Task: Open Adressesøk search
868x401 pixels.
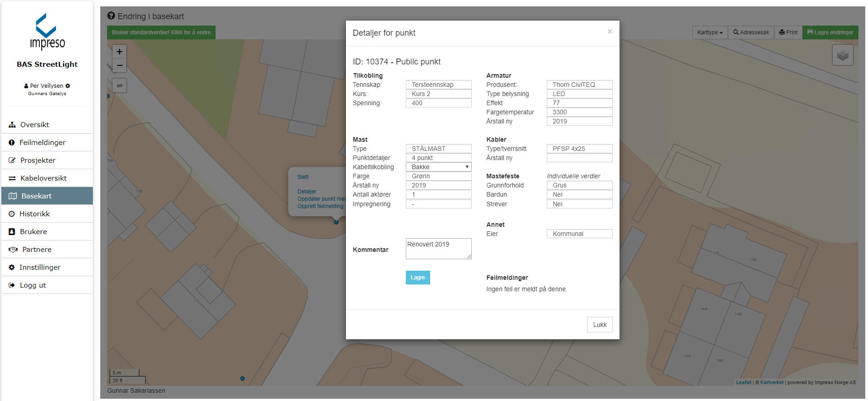Action: pos(751,32)
